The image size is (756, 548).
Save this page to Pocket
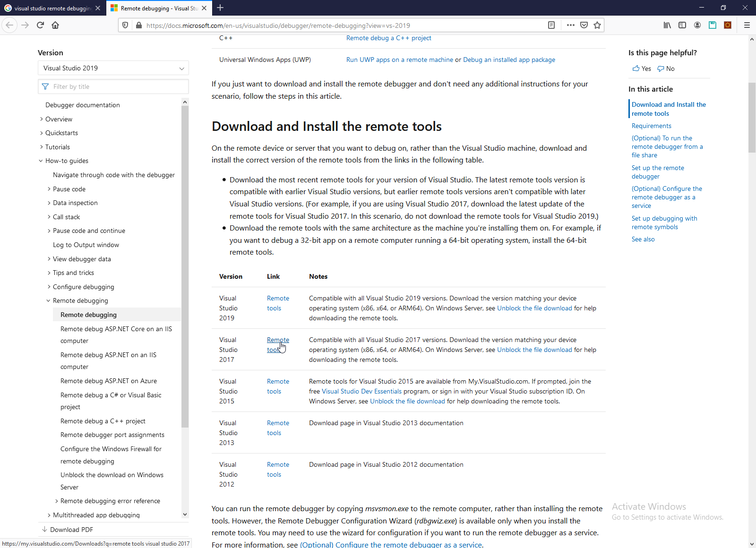coord(584,25)
